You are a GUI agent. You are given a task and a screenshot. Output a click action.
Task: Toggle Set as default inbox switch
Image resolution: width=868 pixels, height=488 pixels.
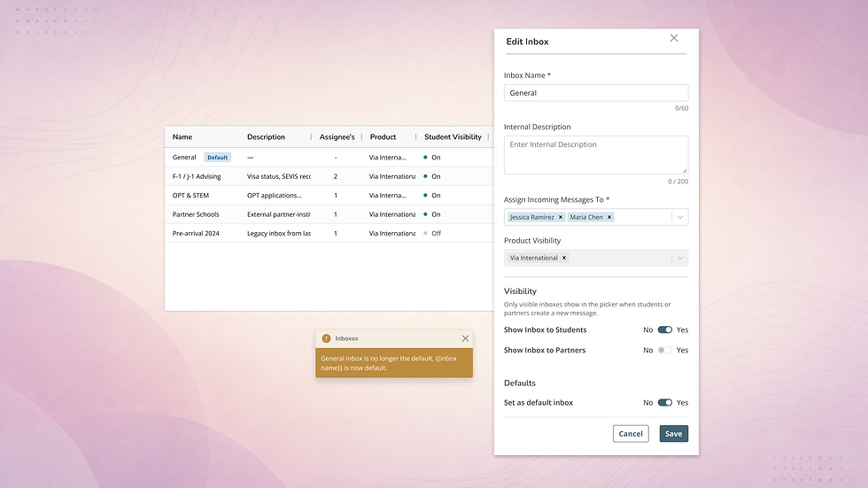(x=665, y=403)
